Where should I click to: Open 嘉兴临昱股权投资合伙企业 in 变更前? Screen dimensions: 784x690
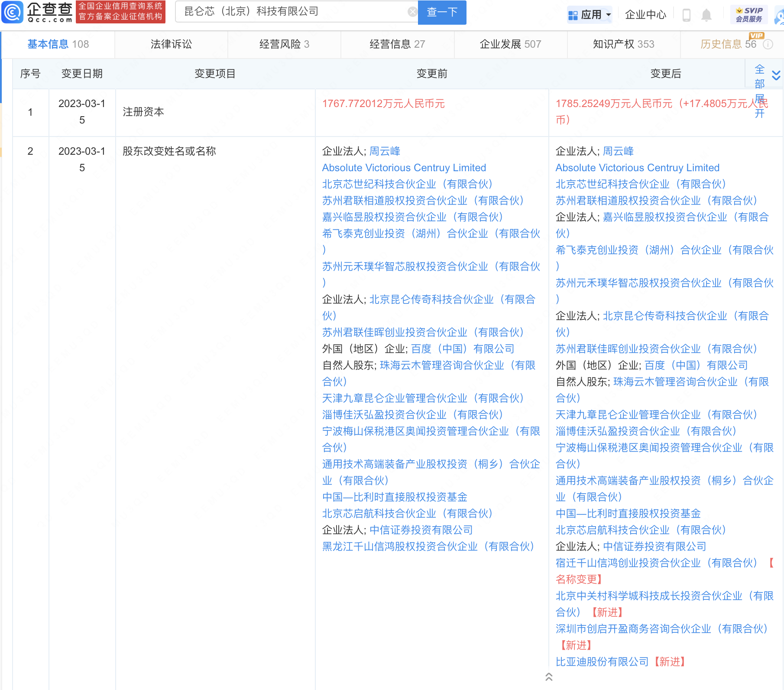[x=412, y=217]
